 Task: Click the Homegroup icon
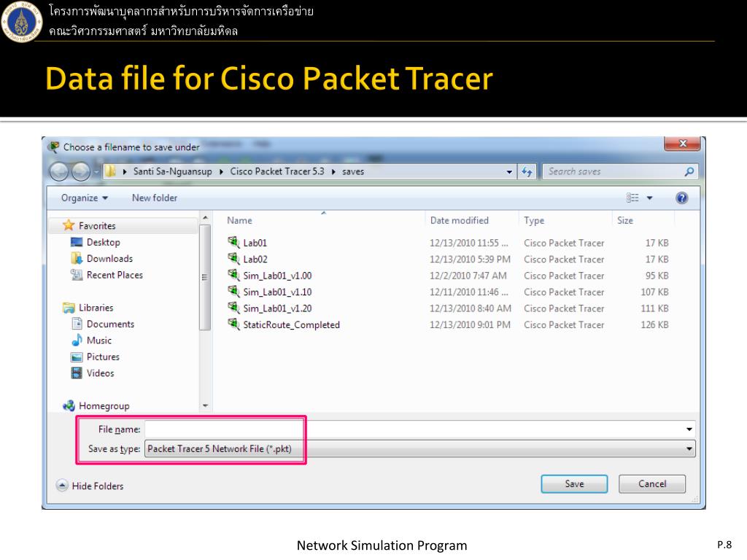69,405
